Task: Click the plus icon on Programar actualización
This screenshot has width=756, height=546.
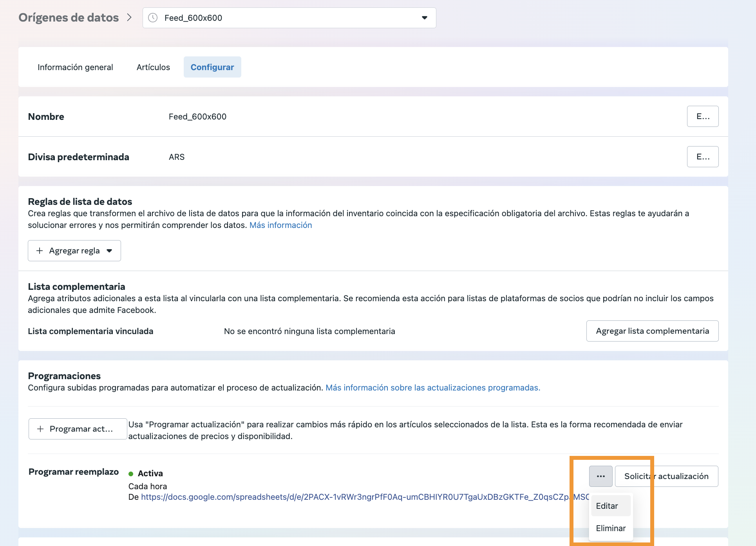Action: (x=40, y=429)
